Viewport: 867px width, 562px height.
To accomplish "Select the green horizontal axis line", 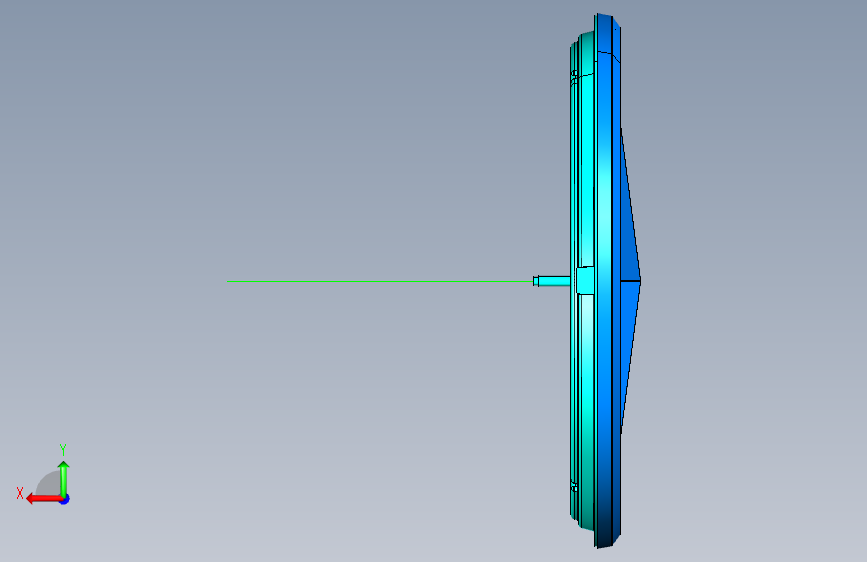I will click(380, 281).
